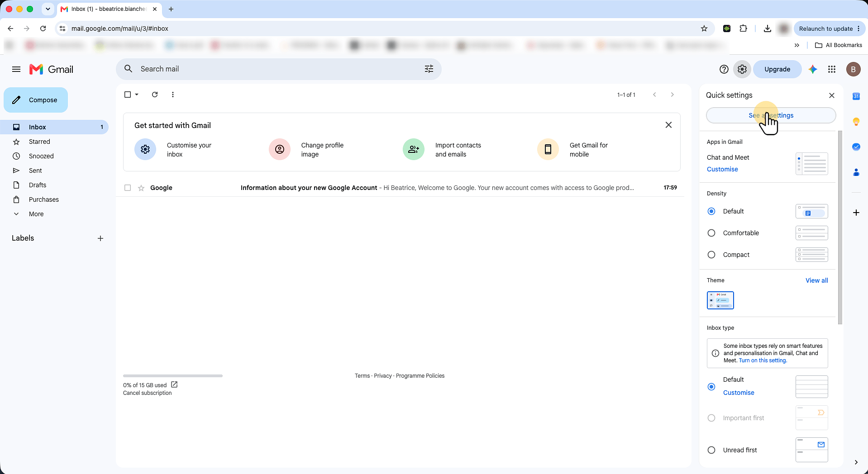
Task: Click View all themes link
Action: (816, 280)
